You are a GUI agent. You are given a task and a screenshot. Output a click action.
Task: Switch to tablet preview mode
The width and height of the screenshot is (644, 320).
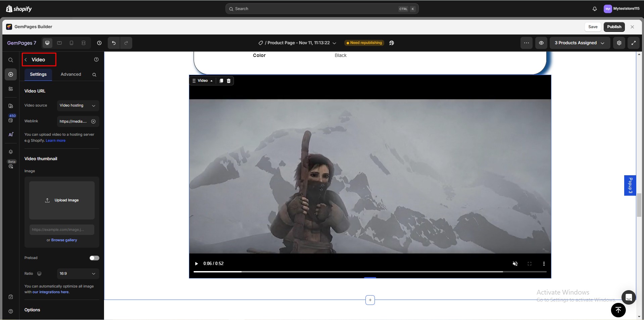[59, 43]
